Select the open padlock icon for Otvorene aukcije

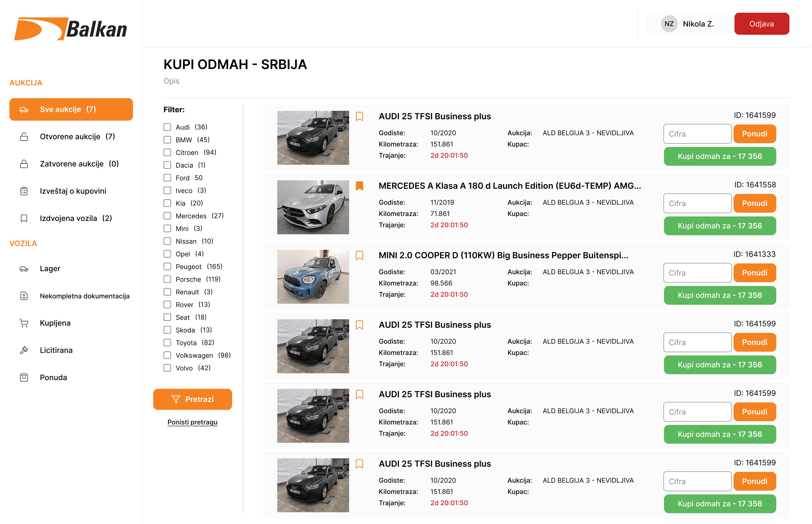pos(24,137)
